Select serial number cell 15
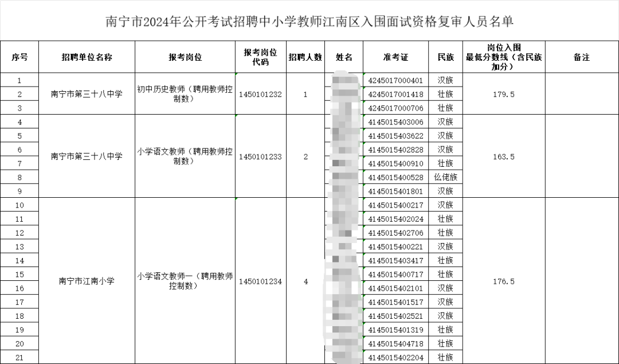 (19, 274)
